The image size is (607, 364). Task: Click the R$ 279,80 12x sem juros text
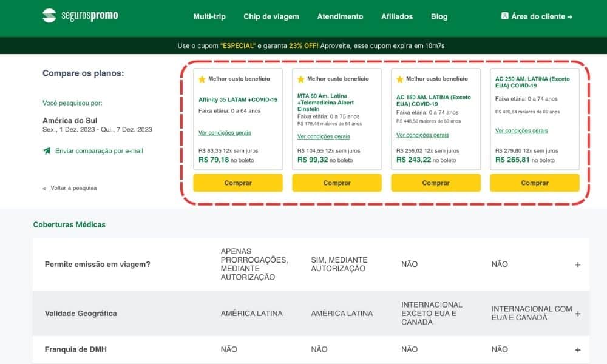point(526,150)
